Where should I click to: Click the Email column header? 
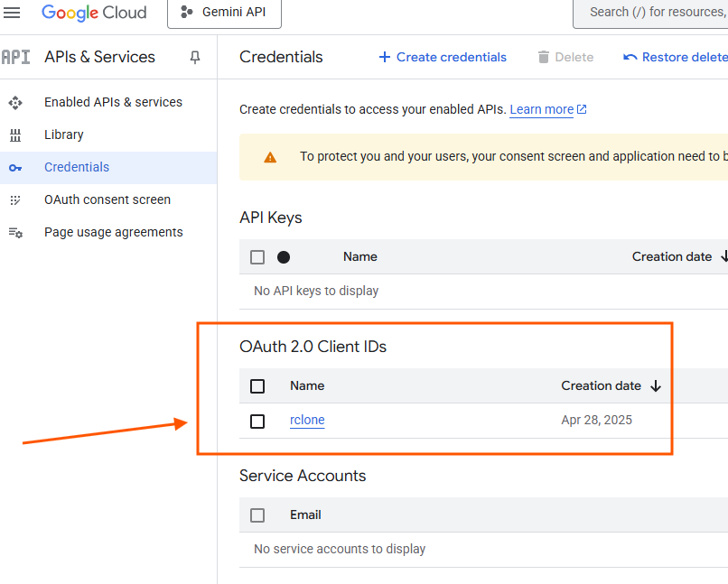pyautogui.click(x=305, y=514)
